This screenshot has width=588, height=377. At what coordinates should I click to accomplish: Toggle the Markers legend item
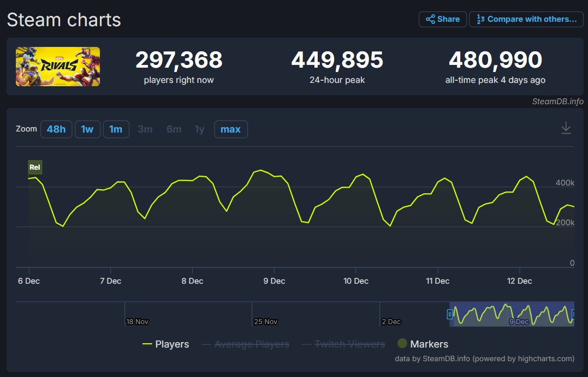[x=423, y=344]
